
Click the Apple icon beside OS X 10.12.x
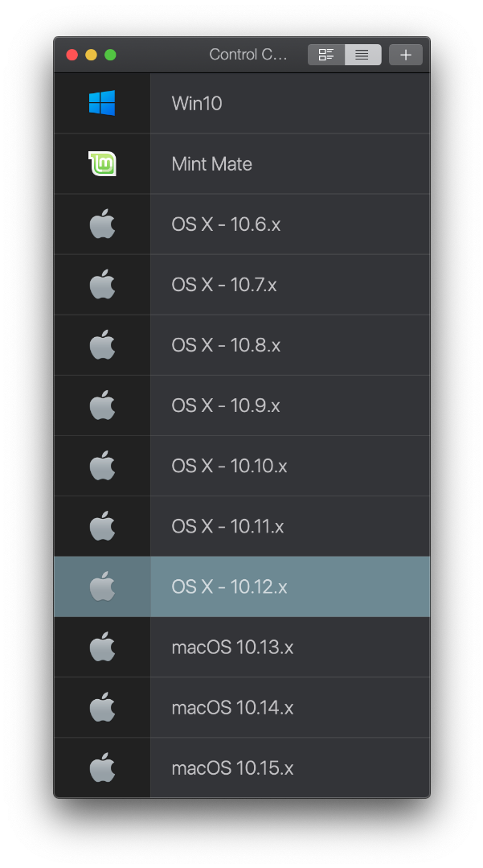click(102, 586)
